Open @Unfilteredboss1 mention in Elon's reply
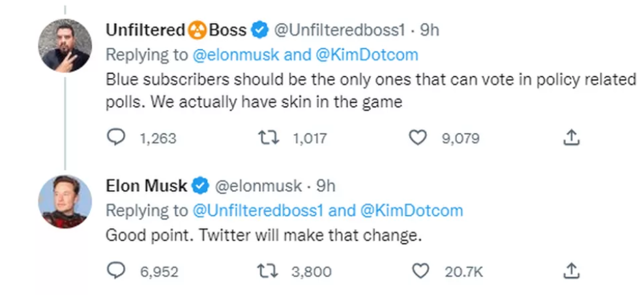 [258, 210]
